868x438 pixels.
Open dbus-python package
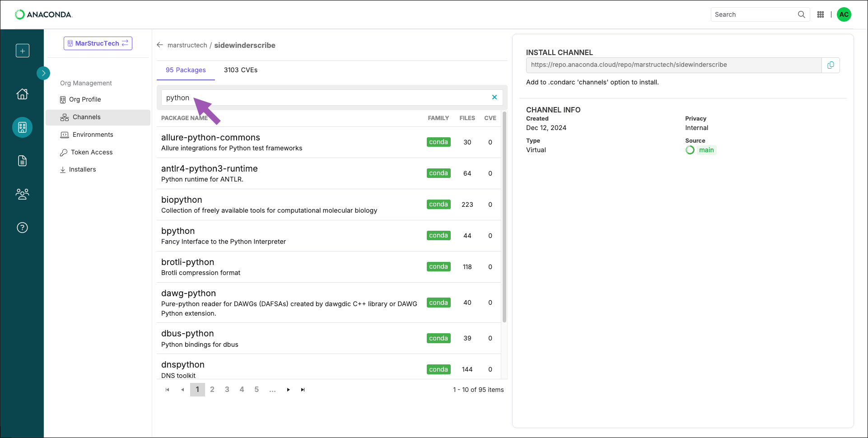pyautogui.click(x=187, y=333)
